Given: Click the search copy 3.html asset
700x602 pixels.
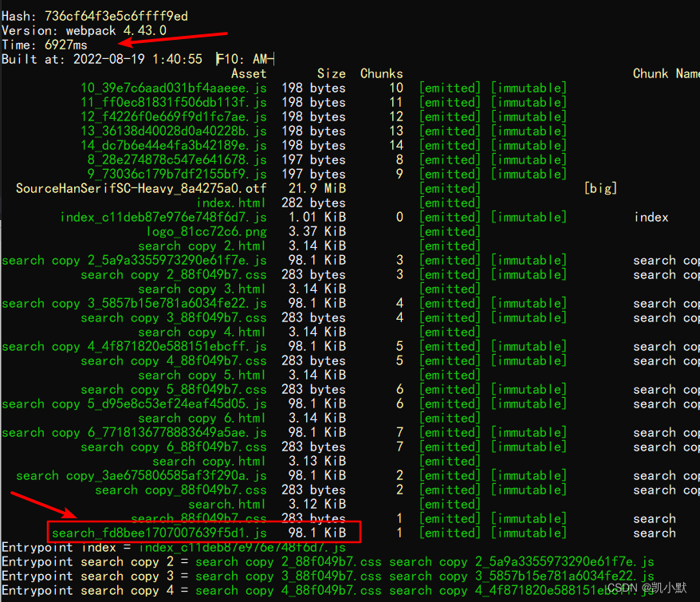Looking at the screenshot, I should [x=202, y=289].
